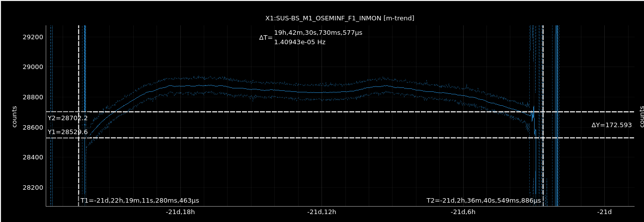Click the Y1=28529.6 cursor label
Screen dimensions: 644x222
(68, 132)
